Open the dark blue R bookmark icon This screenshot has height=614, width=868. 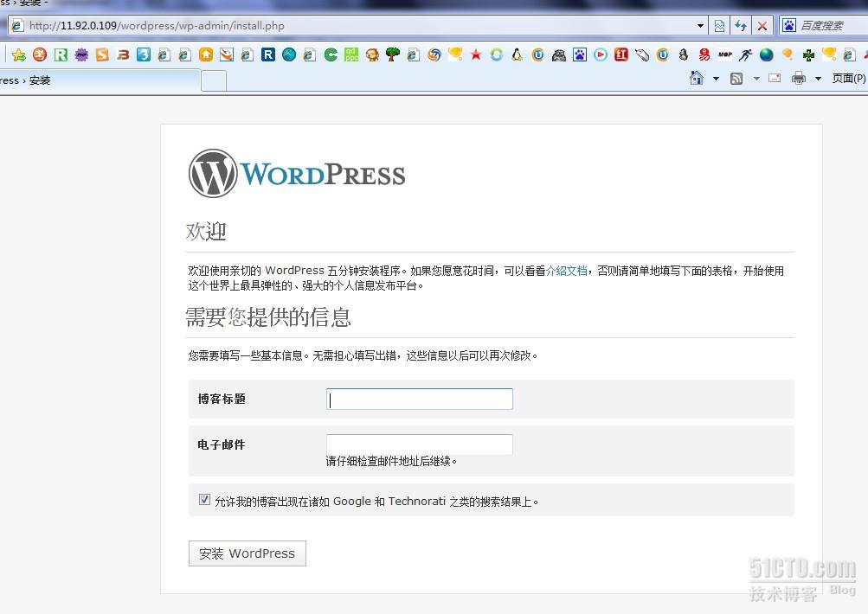point(268,54)
